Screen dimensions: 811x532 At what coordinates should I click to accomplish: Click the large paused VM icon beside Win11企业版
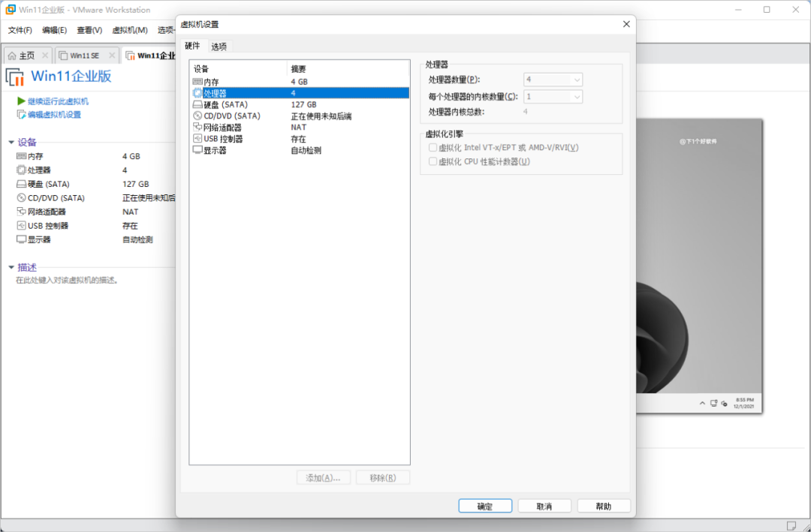click(15, 77)
